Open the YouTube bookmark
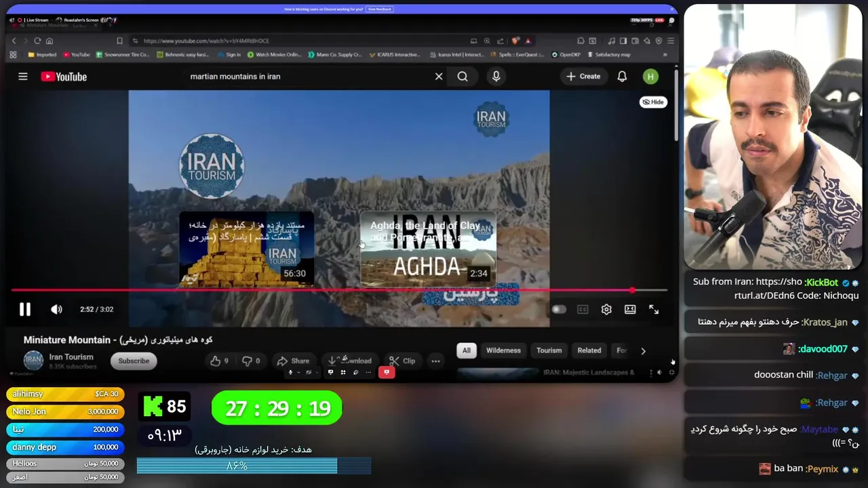This screenshot has width=868, height=488. [x=77, y=55]
